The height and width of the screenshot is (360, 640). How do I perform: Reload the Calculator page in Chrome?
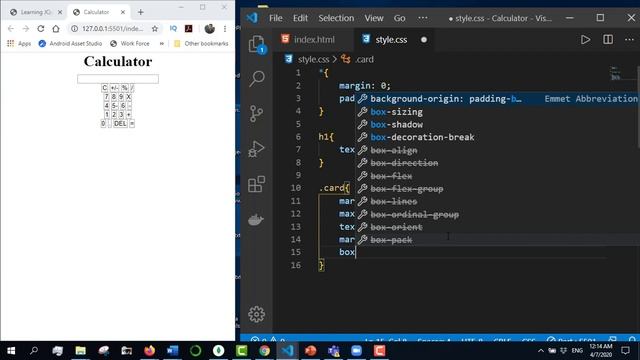point(40,29)
